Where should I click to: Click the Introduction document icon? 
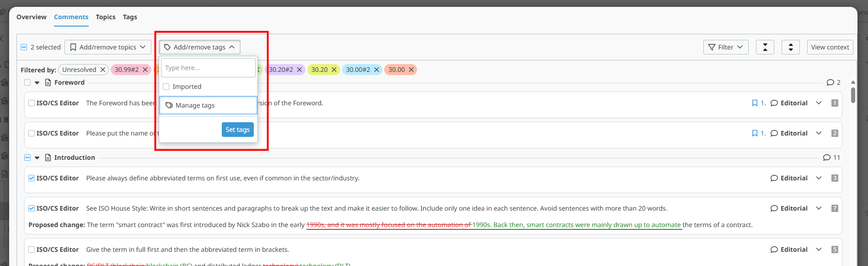pyautogui.click(x=48, y=157)
